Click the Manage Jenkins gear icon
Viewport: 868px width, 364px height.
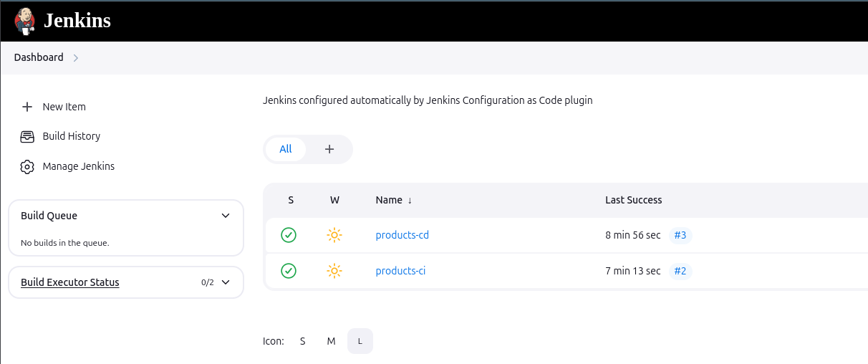point(27,166)
